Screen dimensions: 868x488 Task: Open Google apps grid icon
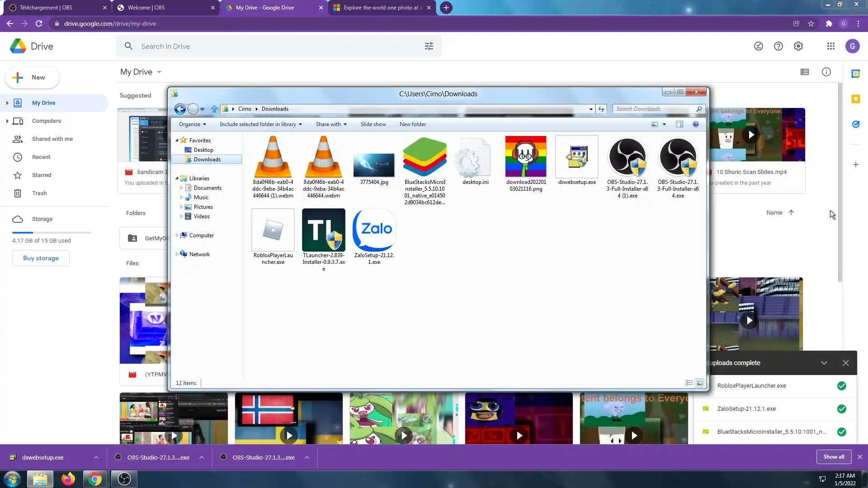(x=830, y=46)
